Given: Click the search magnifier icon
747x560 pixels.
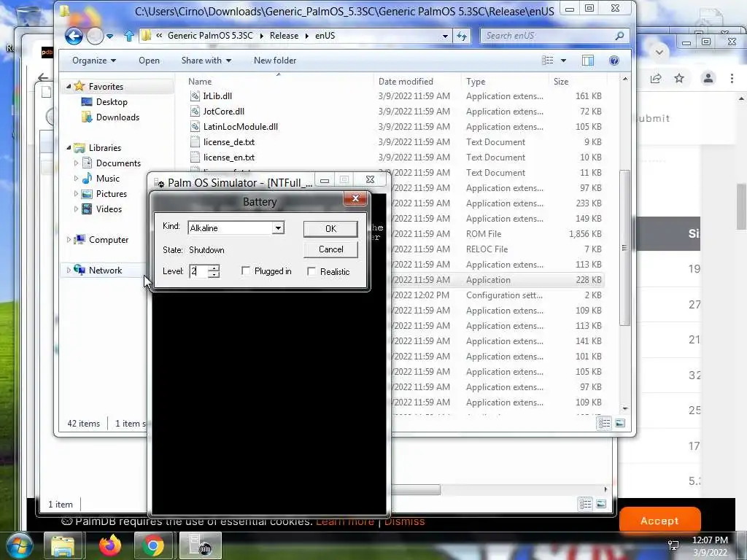Looking at the screenshot, I should coord(619,36).
